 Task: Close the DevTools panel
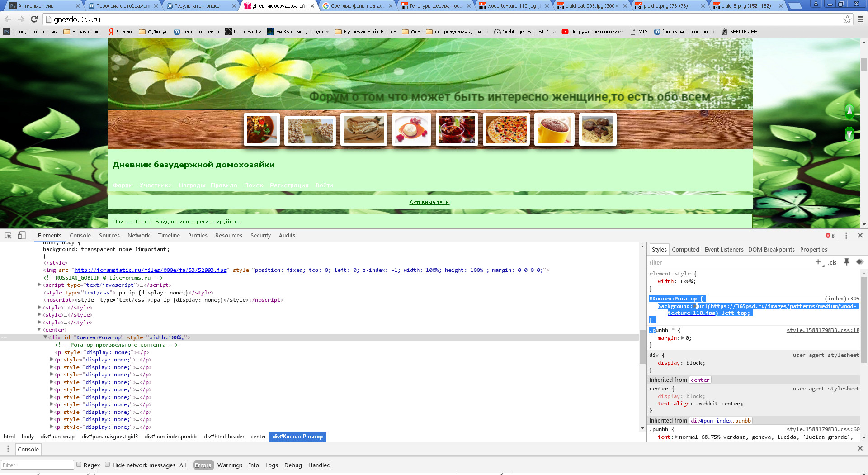point(860,235)
